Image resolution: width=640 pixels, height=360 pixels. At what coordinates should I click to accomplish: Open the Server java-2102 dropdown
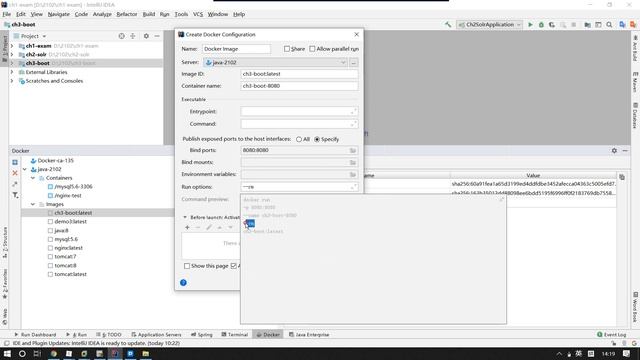pyautogui.click(x=275, y=62)
